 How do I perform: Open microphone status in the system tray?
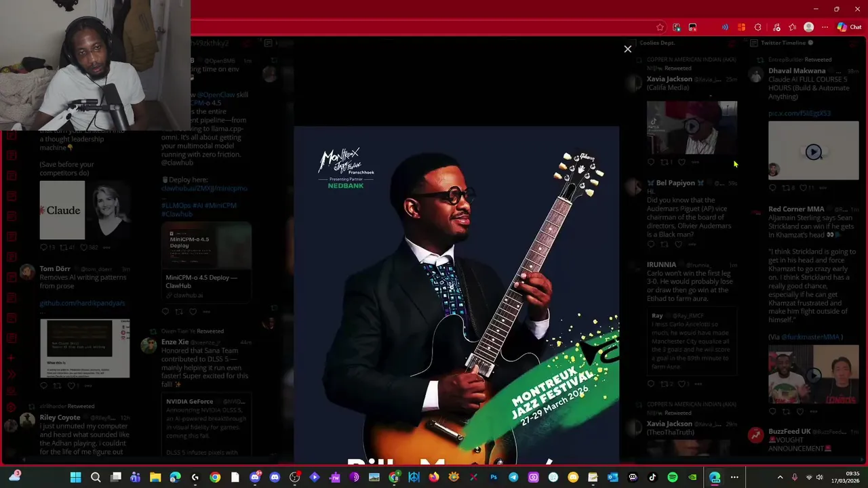click(794, 477)
